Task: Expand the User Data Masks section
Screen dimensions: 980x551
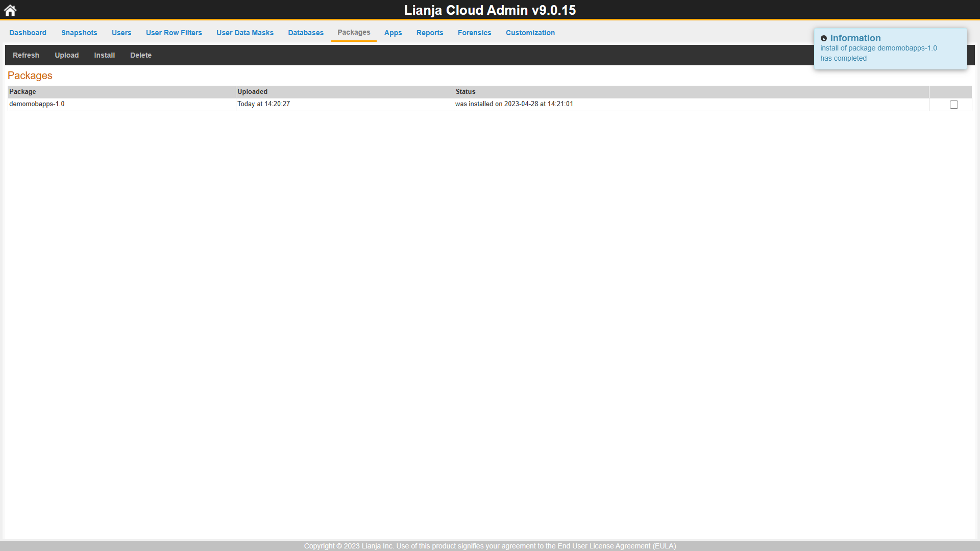Action: (244, 32)
